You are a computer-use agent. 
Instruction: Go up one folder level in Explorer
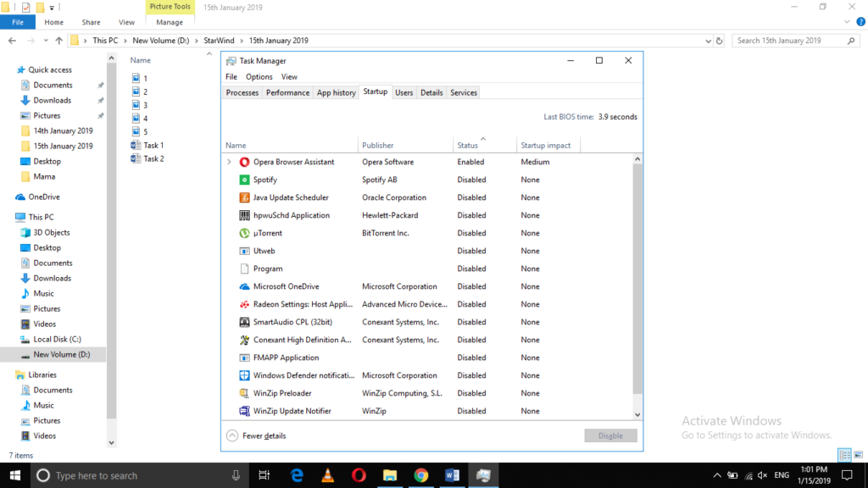(58, 41)
